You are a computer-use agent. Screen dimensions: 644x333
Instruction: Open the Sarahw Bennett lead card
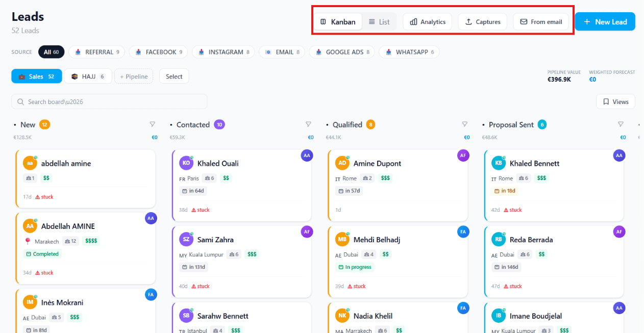(x=241, y=318)
